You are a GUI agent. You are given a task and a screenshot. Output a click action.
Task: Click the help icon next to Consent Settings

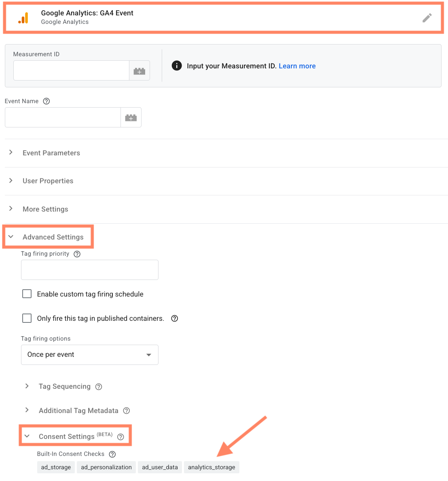(x=120, y=437)
